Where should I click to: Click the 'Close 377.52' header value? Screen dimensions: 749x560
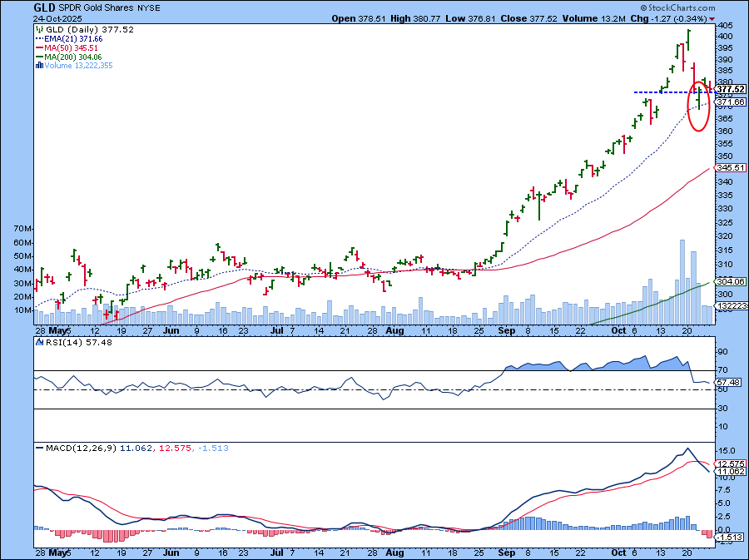click(x=528, y=18)
